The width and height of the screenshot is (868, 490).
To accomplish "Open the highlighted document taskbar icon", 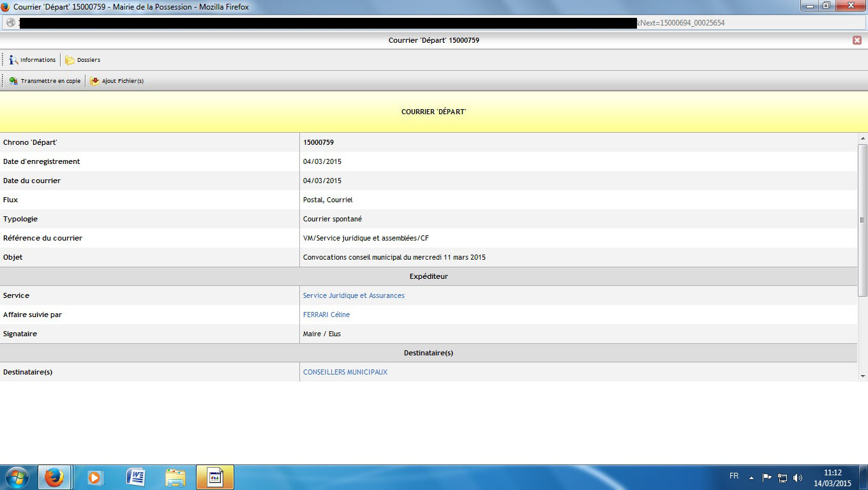I will click(215, 477).
